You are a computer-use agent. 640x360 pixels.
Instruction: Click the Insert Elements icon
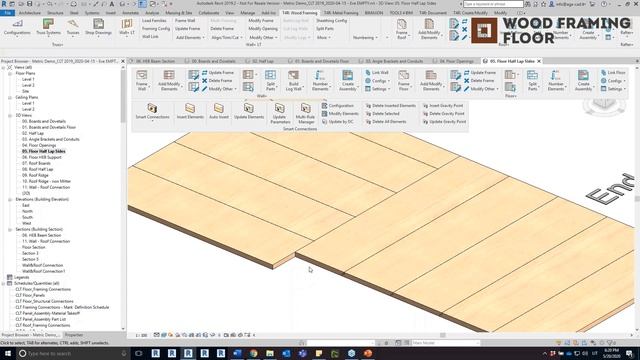[190, 111]
